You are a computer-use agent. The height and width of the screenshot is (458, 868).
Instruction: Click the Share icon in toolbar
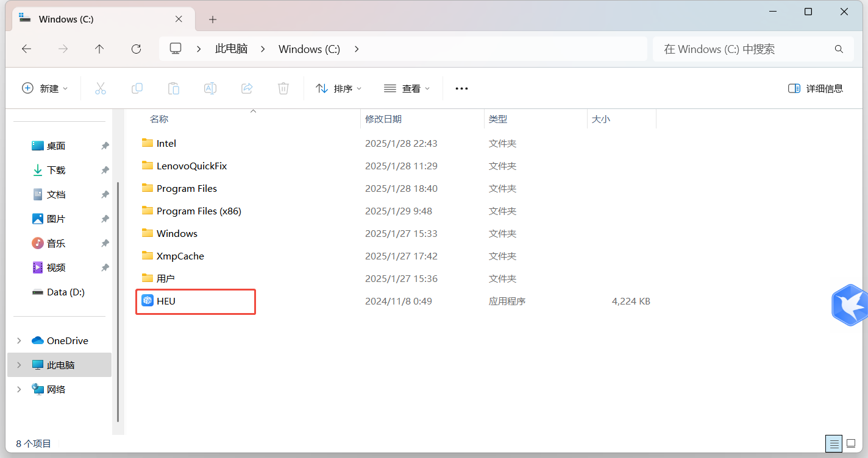(x=247, y=88)
